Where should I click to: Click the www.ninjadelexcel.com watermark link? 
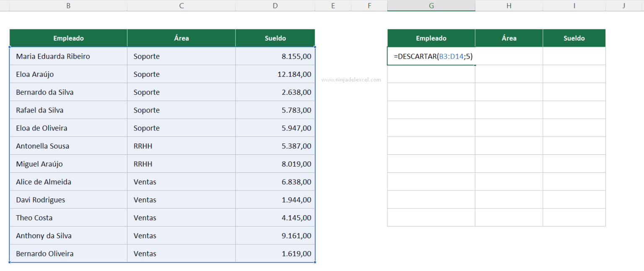tap(351, 79)
